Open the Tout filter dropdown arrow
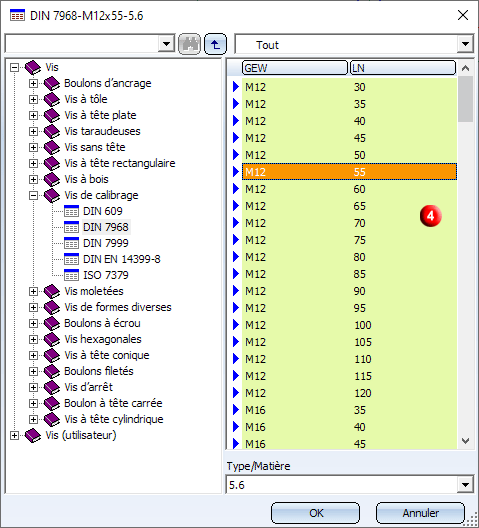Image resolution: width=479 pixels, height=528 pixels. pos(465,44)
